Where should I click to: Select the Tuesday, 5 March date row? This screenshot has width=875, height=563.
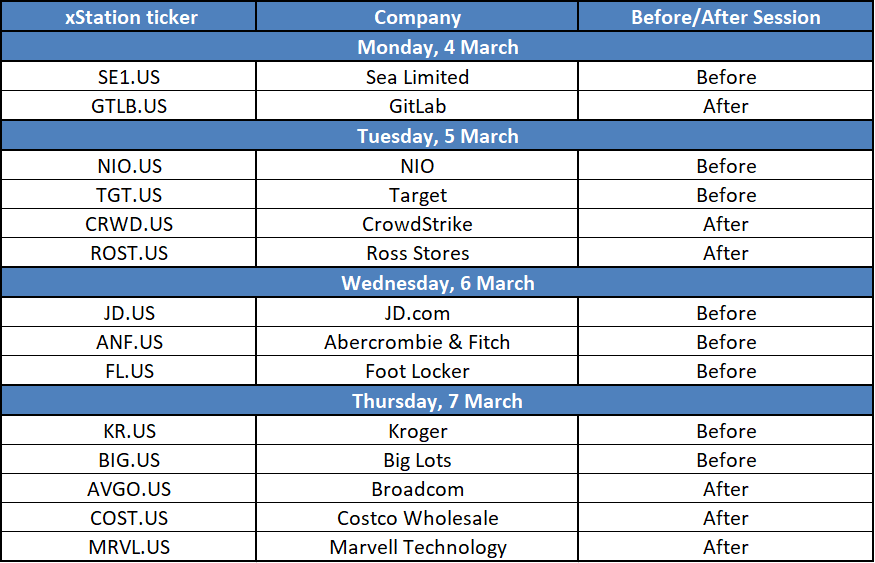438,136
